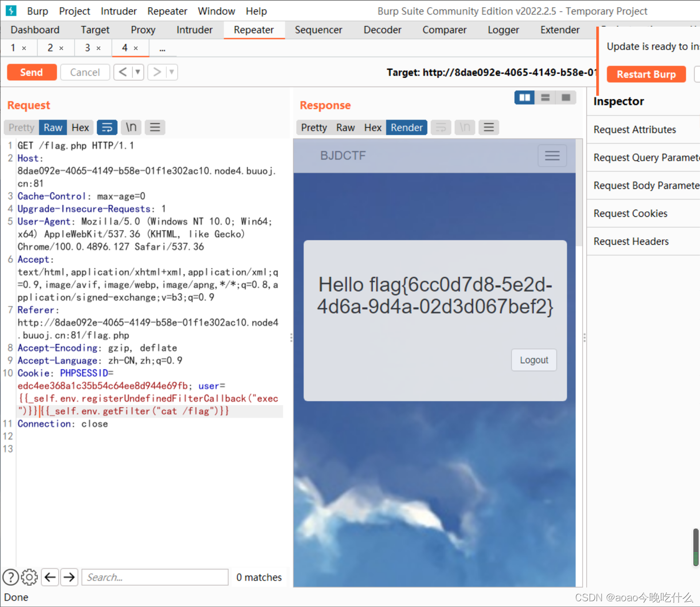
Task: Click Restart Burp button
Action: [646, 74]
